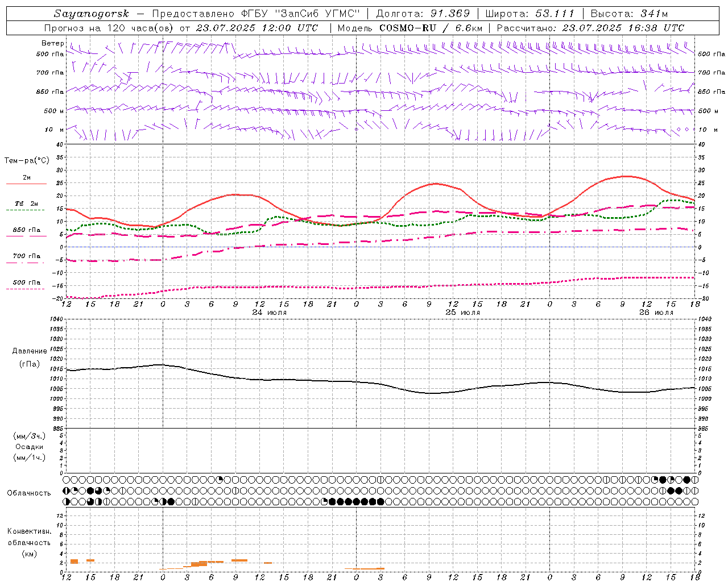728x582 pixels.
Task: Click '500 гПа' in the temperature legend
Action: pos(27,282)
